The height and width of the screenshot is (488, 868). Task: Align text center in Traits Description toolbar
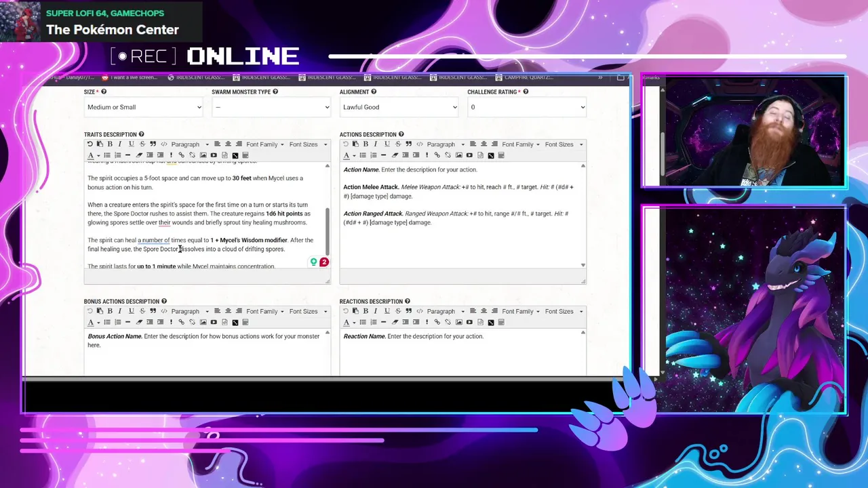228,144
